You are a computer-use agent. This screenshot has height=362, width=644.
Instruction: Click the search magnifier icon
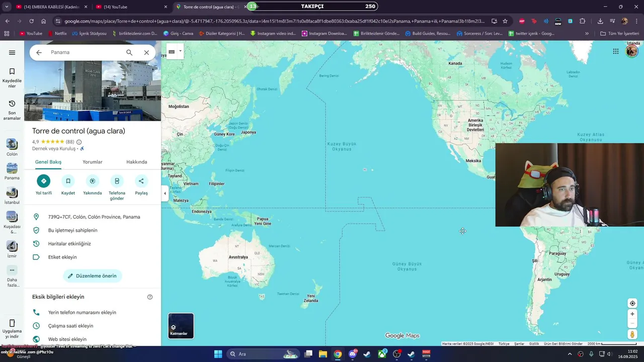click(x=129, y=52)
